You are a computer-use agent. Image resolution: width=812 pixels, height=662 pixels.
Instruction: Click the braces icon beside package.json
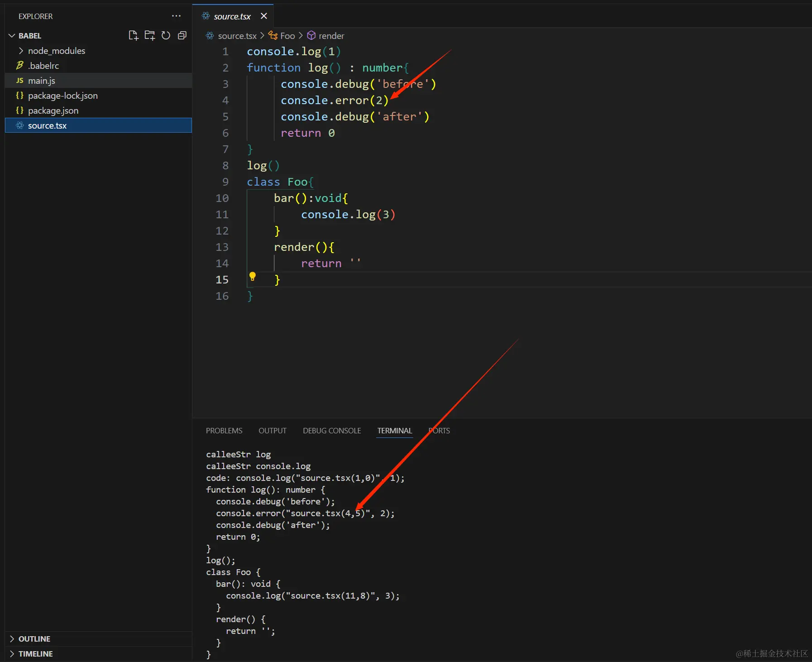[19, 110]
